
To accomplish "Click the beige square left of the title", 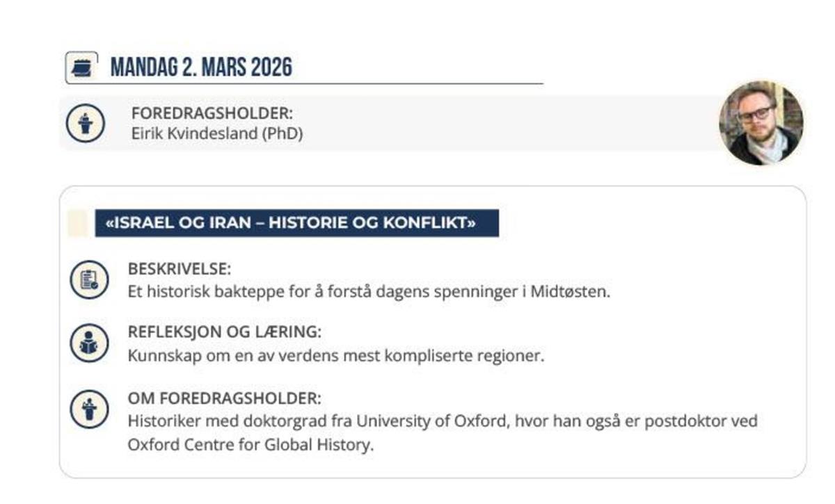I will pyautogui.click(x=77, y=224).
